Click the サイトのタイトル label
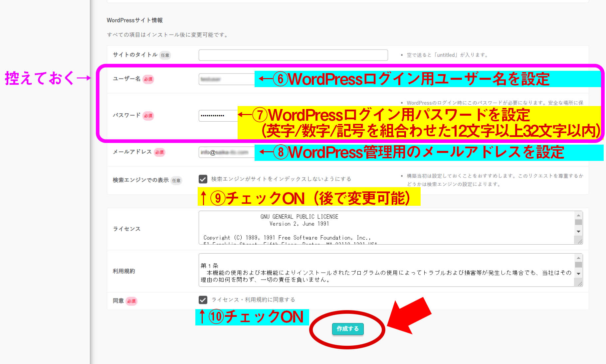This screenshot has width=606, height=364. [135, 55]
